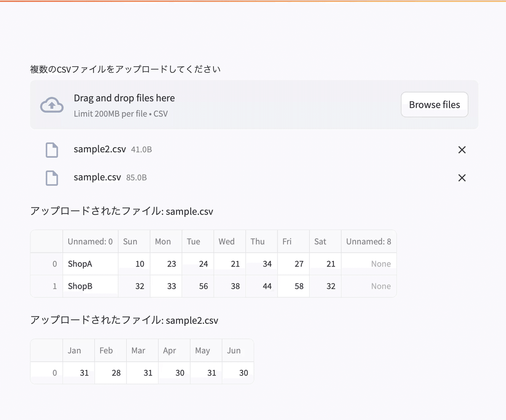Click the value 28 under Feb

coord(110,372)
